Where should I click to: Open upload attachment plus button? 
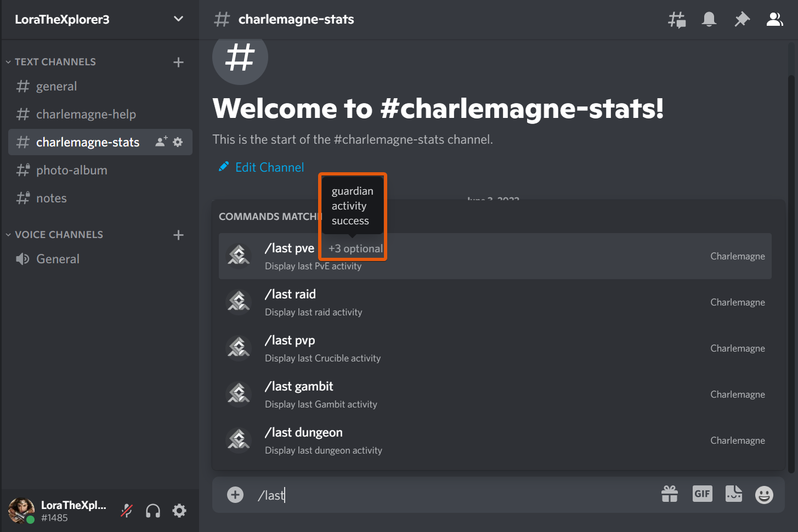click(235, 495)
